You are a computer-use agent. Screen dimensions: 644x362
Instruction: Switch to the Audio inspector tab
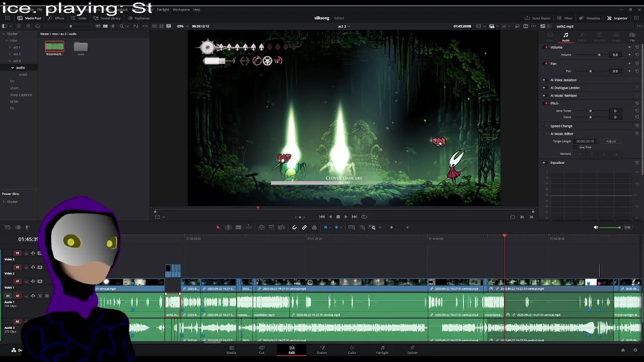[x=566, y=37]
